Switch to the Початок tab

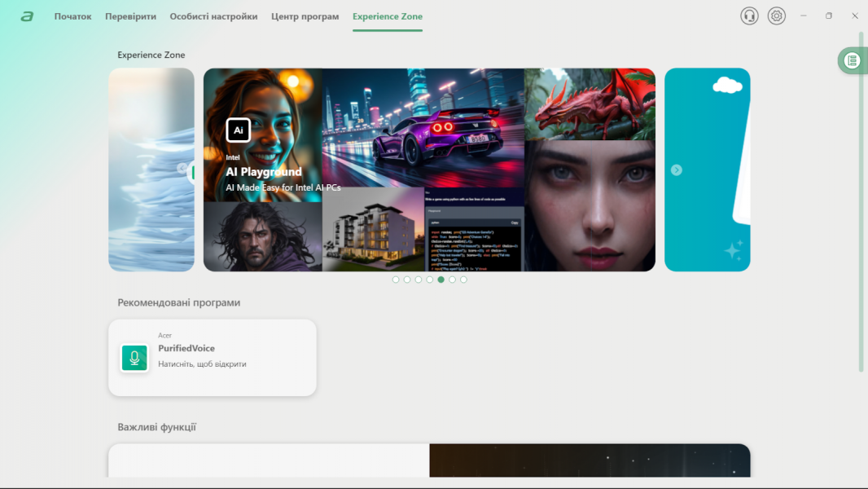(72, 16)
